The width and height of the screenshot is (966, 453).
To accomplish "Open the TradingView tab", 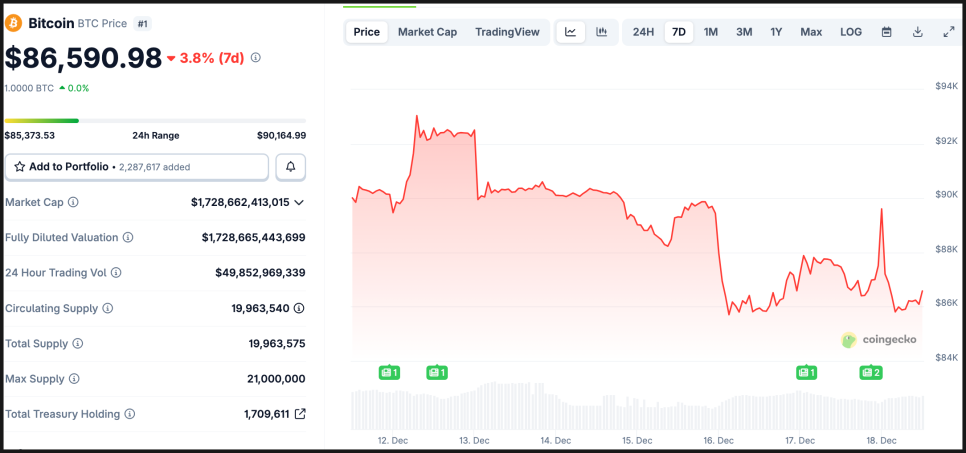I will click(507, 32).
